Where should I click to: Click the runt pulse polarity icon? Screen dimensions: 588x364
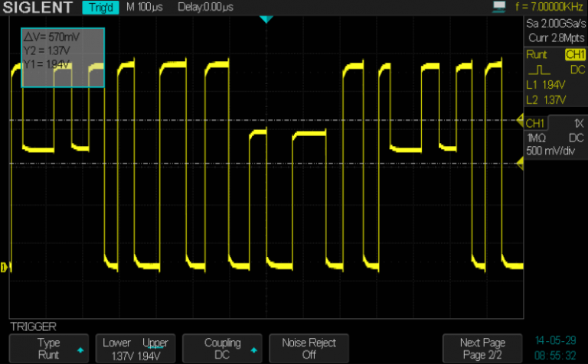(538, 70)
